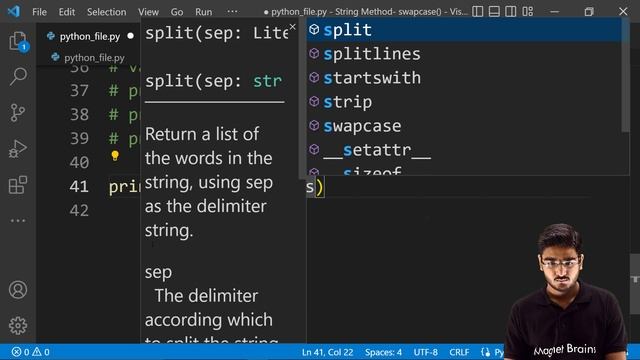Open the Accounts menu

[x=18, y=289]
